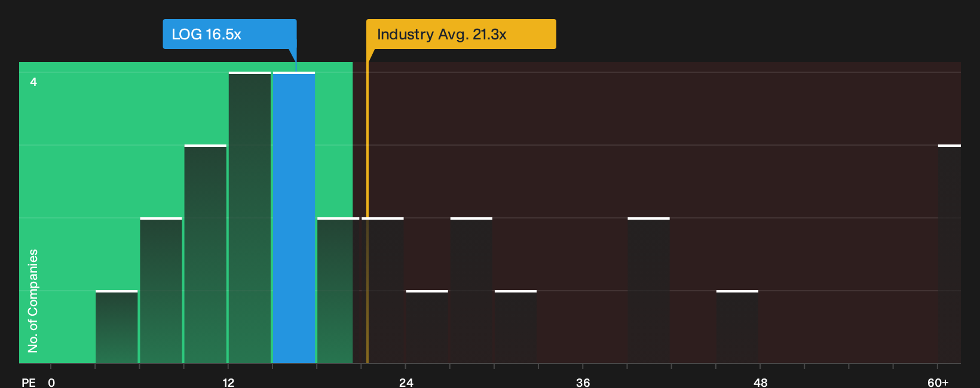The height and width of the screenshot is (388, 980).
Task: Click the second bar in the green zone
Action: point(161,290)
